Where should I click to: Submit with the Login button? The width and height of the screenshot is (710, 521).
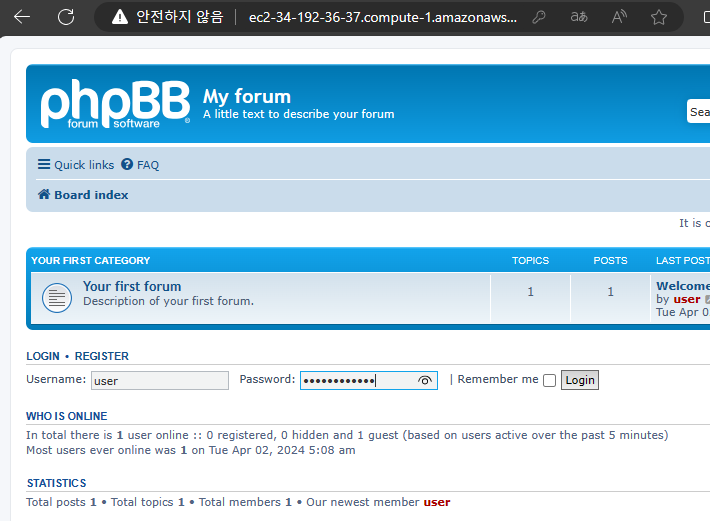580,380
